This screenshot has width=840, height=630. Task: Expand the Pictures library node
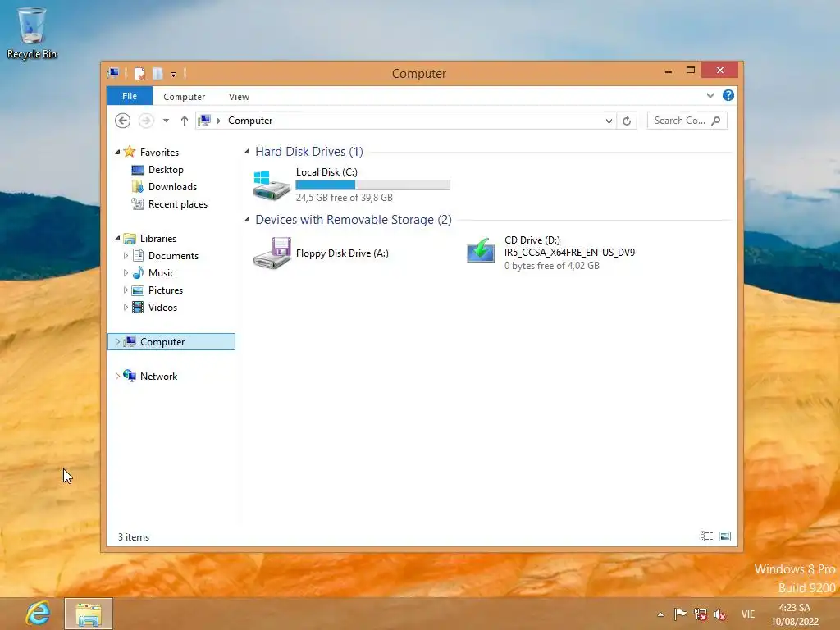coord(126,290)
